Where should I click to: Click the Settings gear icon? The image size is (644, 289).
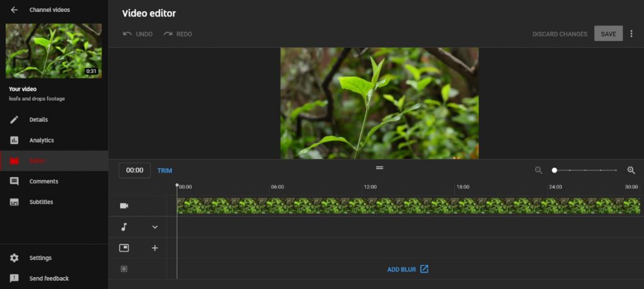click(x=14, y=258)
